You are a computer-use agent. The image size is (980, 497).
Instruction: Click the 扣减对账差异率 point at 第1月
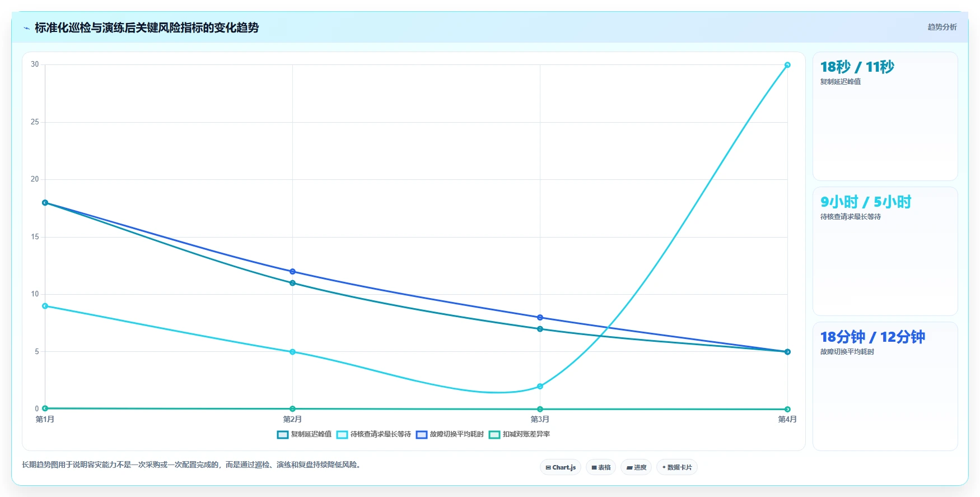point(45,408)
